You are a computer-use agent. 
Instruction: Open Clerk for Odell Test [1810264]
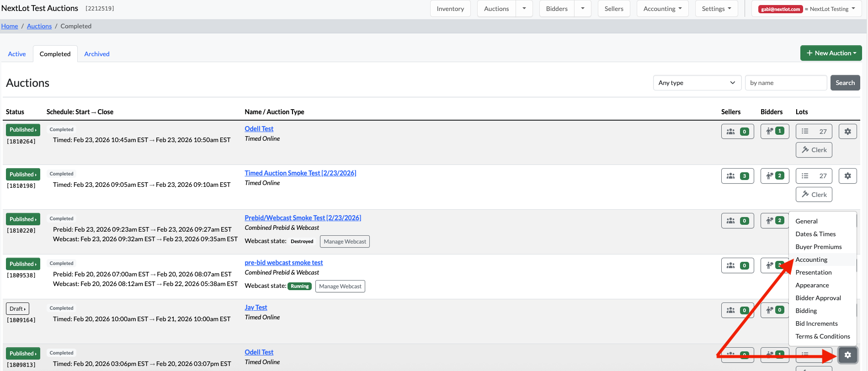(814, 150)
